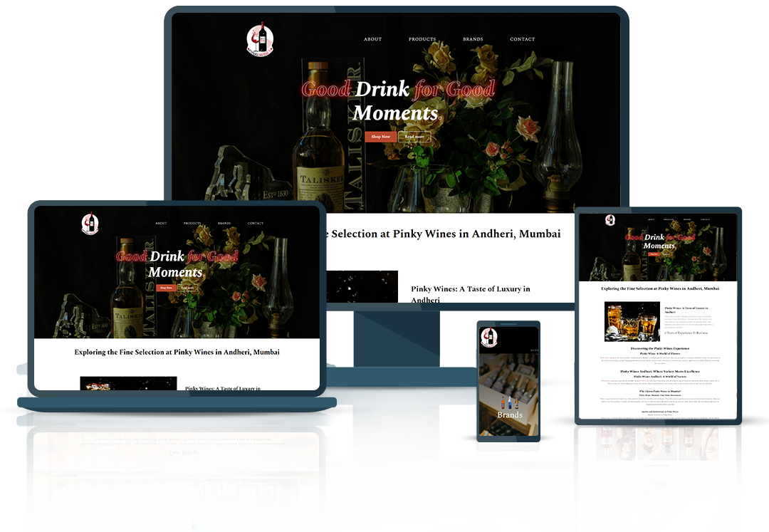769x532 pixels.
Task: Click the Pinky Wines logo on laptop screen
Action: tap(90, 223)
